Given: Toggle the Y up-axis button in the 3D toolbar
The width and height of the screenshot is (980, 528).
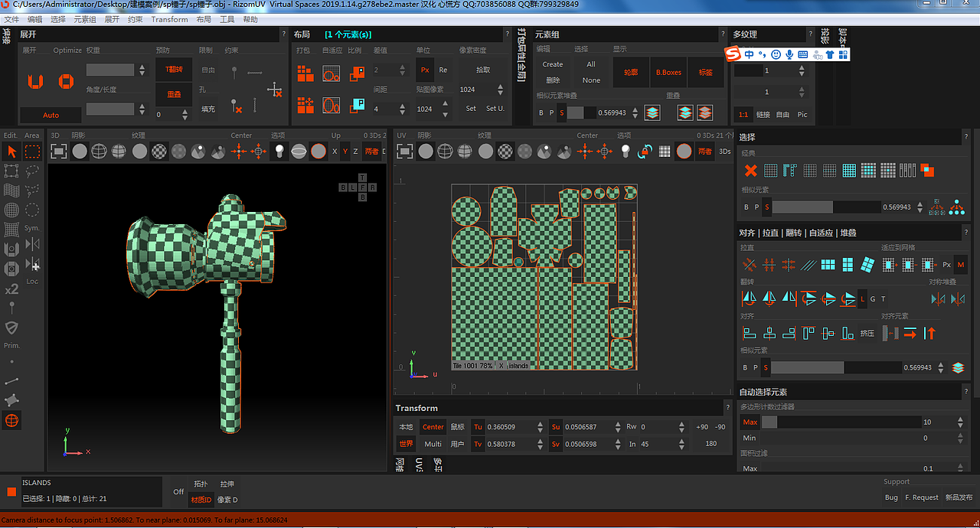Looking at the screenshot, I should tap(345, 152).
